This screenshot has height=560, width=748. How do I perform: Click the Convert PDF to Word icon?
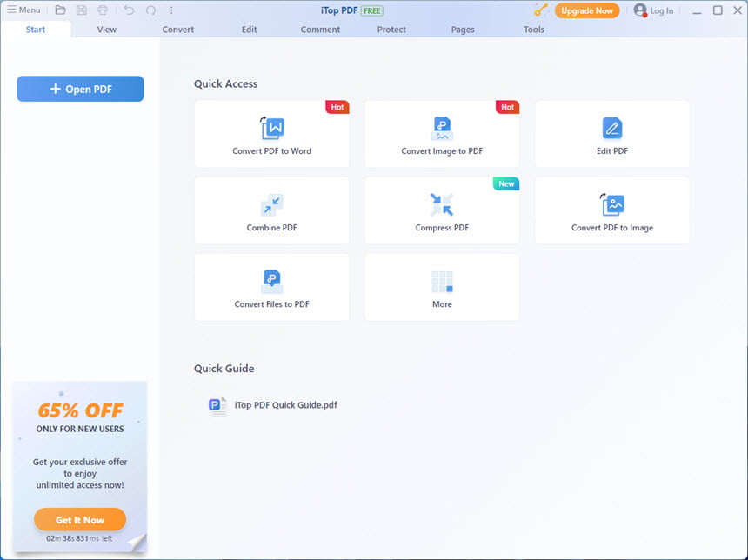tap(272, 127)
